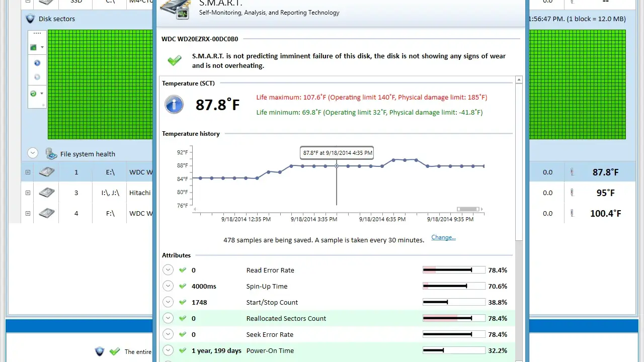644x362 pixels.
Task: Click the red Life maximum temperature text
Action: coord(372,97)
